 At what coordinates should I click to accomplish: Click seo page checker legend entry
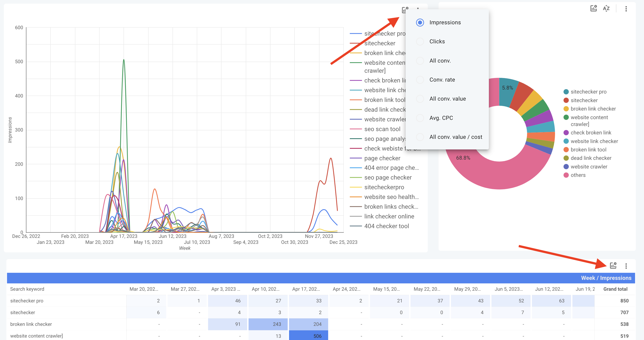click(388, 178)
